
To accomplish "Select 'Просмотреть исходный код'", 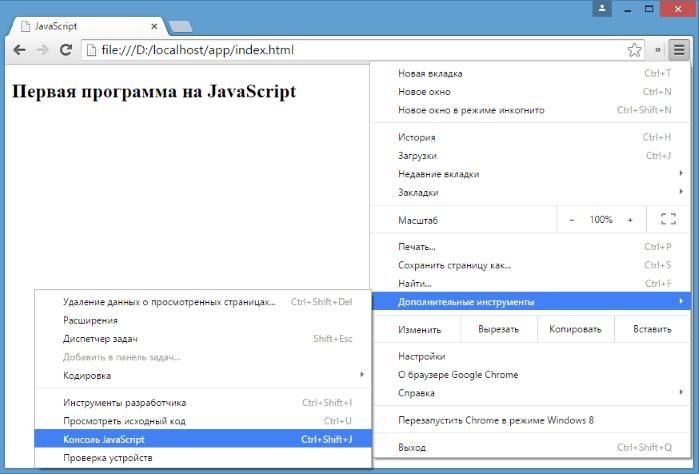I will pyautogui.click(x=203, y=421).
